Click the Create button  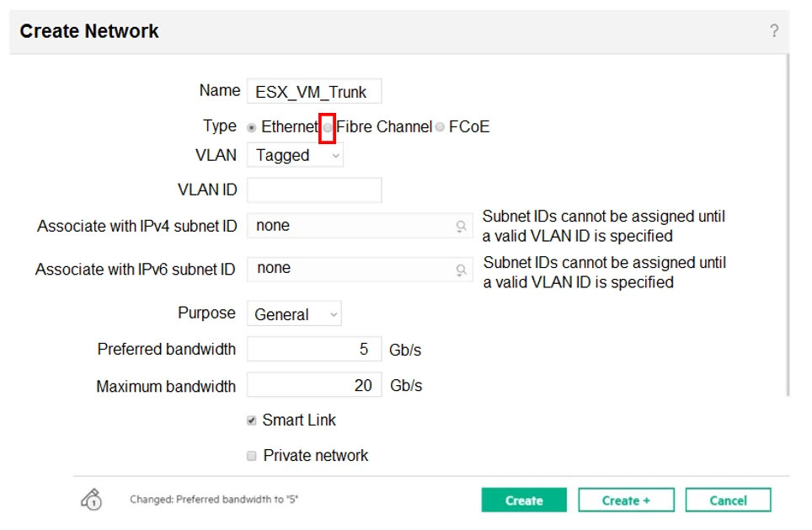pos(524,501)
